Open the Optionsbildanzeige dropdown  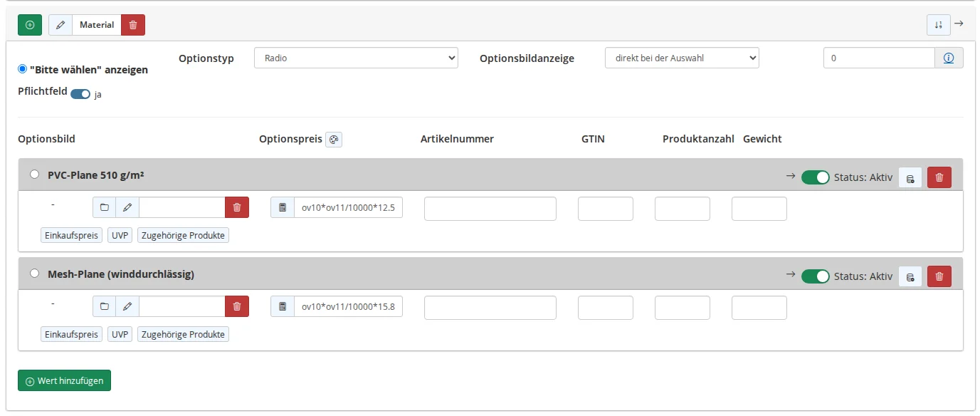pyautogui.click(x=682, y=58)
